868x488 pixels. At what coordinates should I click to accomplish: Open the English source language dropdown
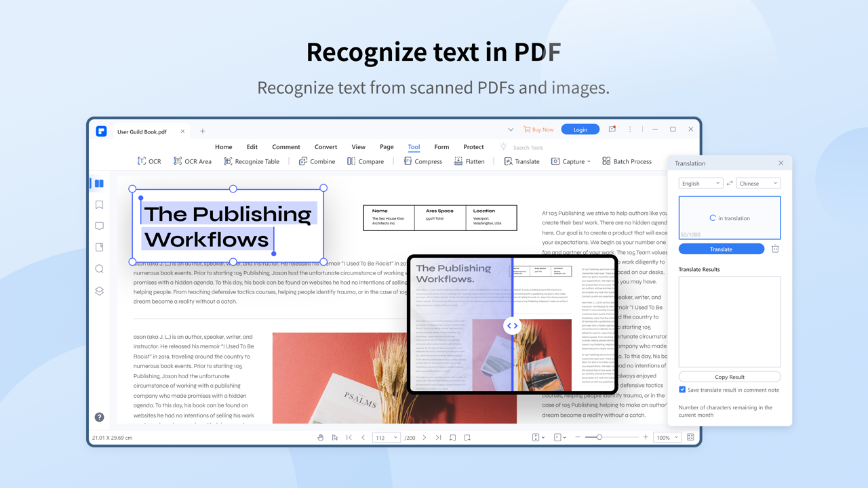[701, 184]
